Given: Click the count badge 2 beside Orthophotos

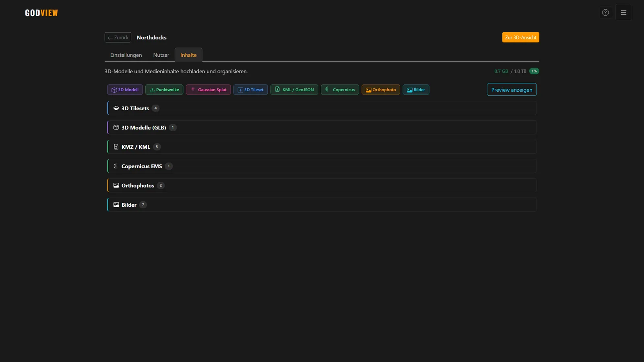Looking at the screenshot, I should [161, 185].
